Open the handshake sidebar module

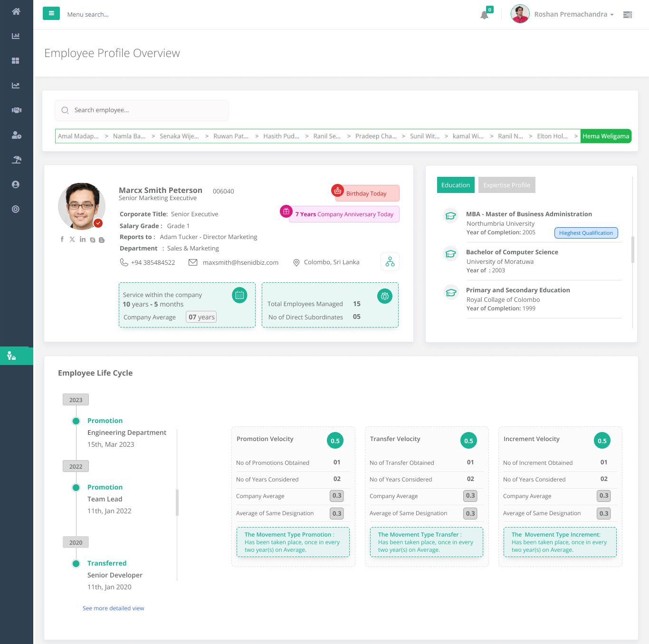(x=16, y=110)
